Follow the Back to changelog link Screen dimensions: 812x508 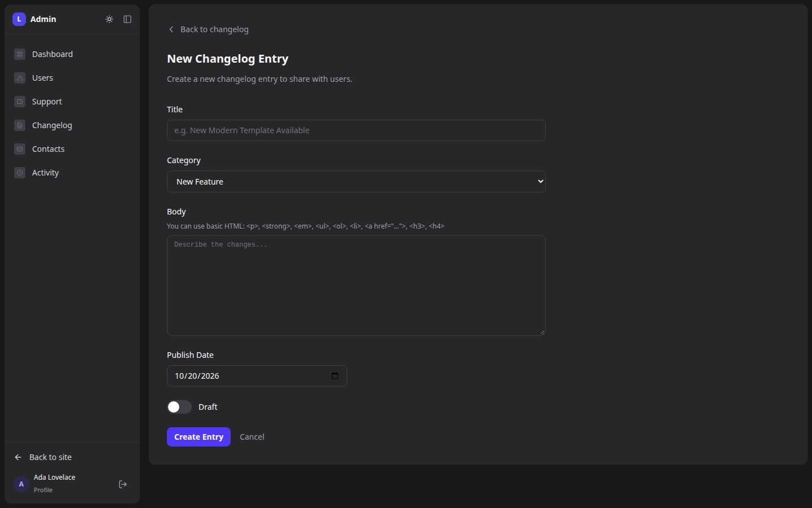(x=208, y=29)
